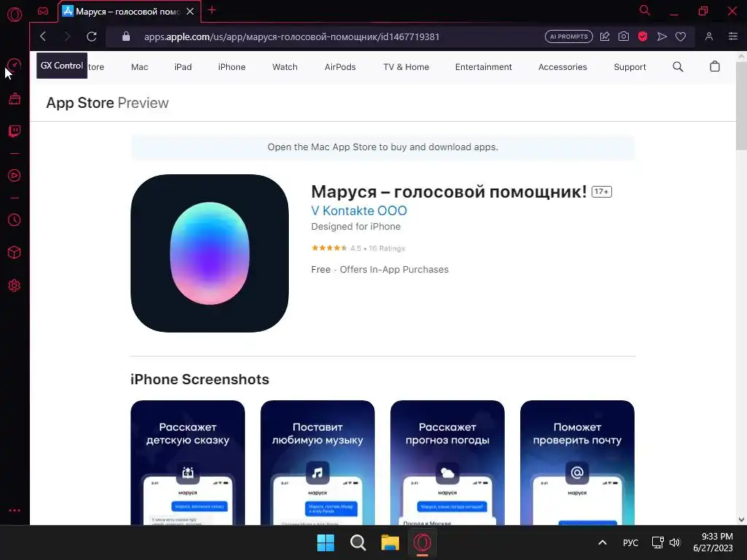Open sidebar three-dots more options
747x560 pixels.
click(x=15, y=510)
